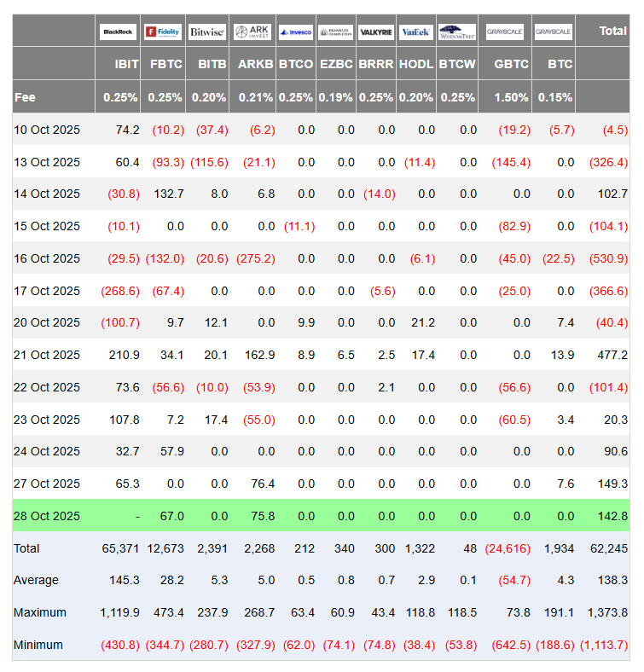Select the 20 Oct 2025 date row
The image size is (644, 672).
[321, 322]
